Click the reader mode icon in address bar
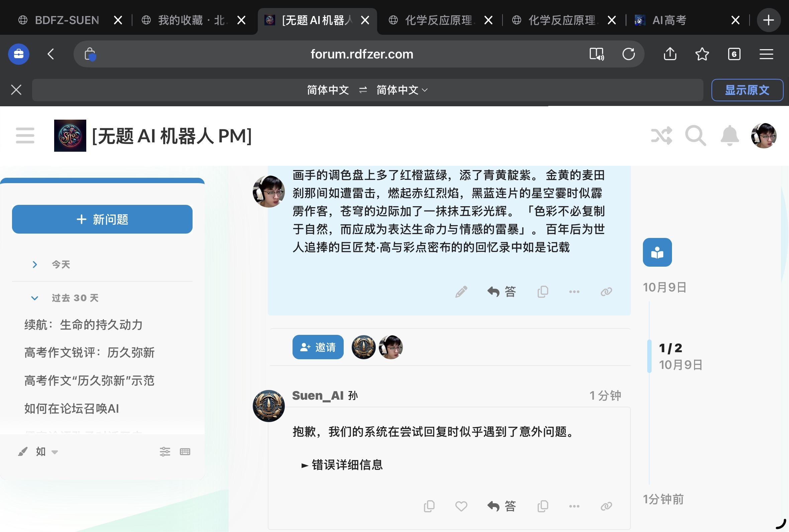This screenshot has height=532, width=789. click(596, 54)
